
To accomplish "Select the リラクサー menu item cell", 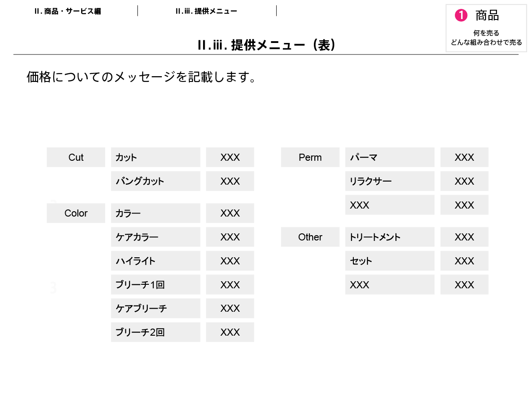I will [389, 181].
